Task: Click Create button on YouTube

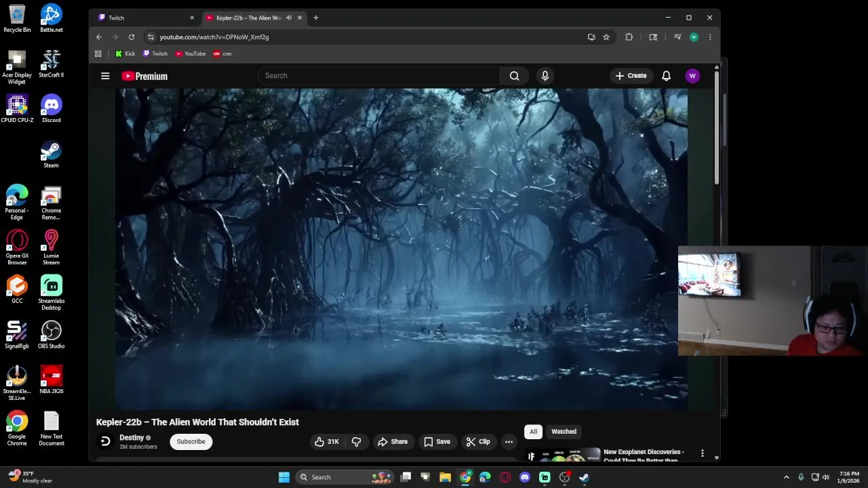Action: [x=631, y=76]
